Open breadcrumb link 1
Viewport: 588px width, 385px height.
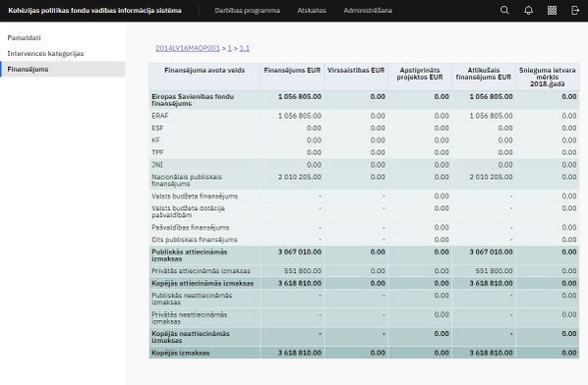pos(229,48)
